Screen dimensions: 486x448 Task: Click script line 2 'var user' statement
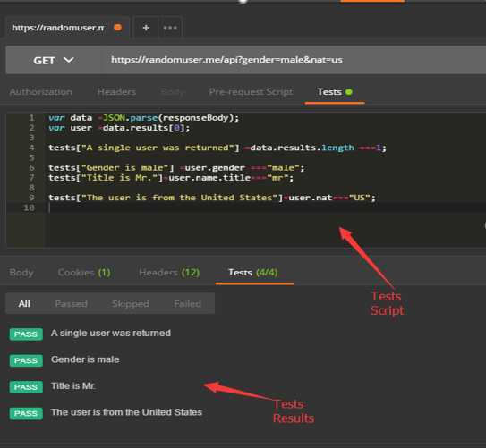coord(119,128)
